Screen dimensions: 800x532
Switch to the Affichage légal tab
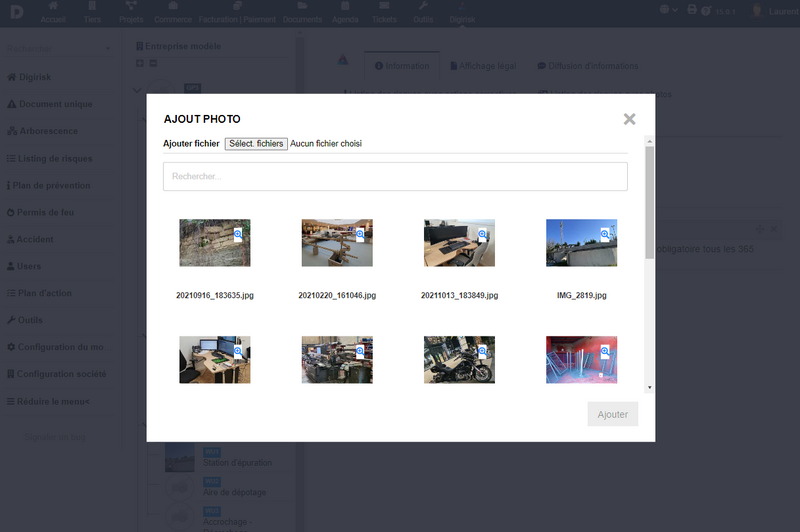click(x=483, y=66)
